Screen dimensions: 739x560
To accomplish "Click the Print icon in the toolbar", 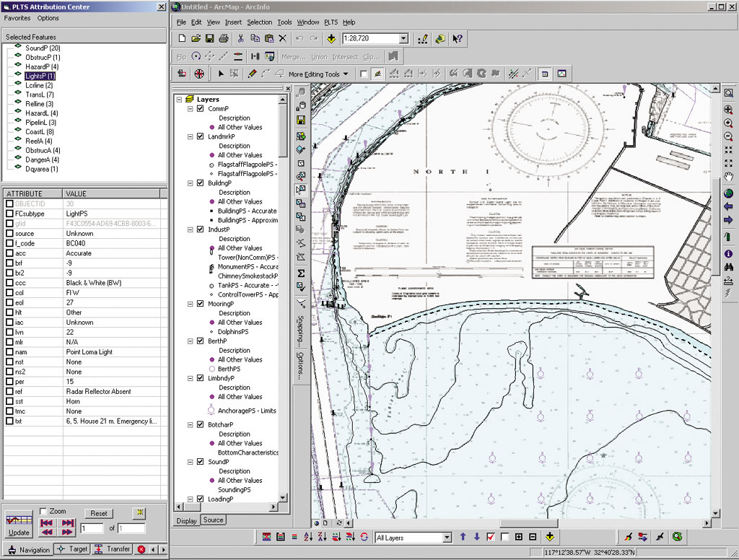I will [224, 38].
